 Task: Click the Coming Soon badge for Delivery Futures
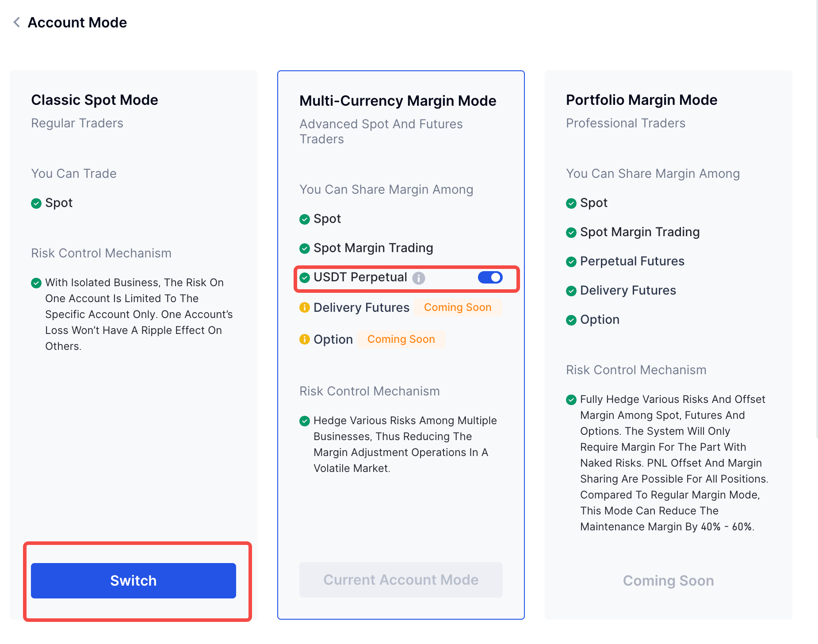point(458,307)
